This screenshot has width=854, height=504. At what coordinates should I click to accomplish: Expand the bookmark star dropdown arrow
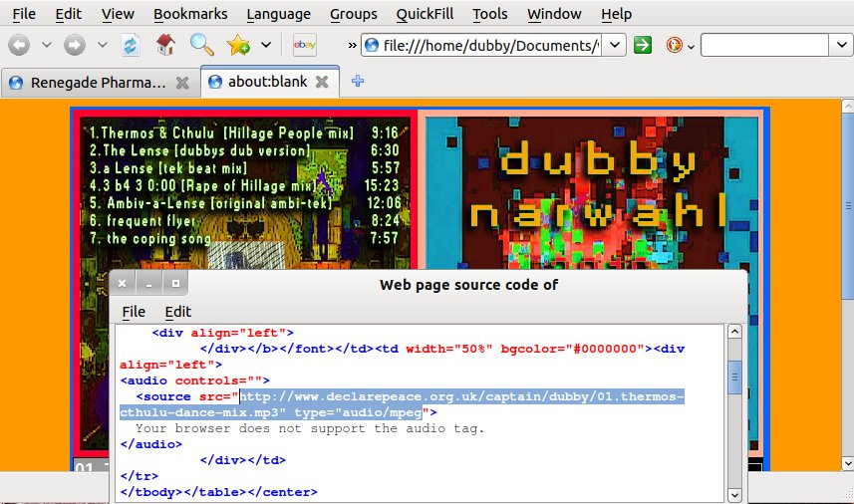(265, 46)
